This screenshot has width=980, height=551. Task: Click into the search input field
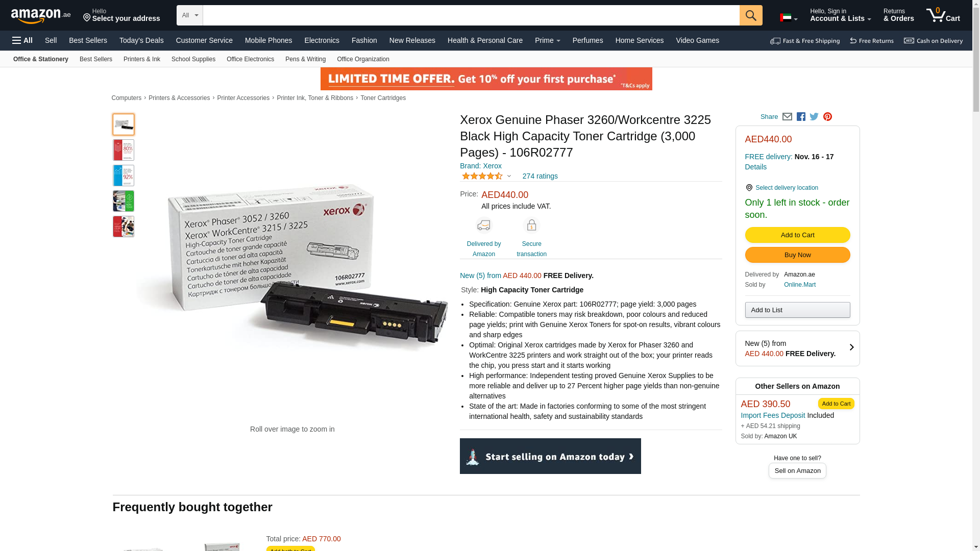click(x=471, y=15)
